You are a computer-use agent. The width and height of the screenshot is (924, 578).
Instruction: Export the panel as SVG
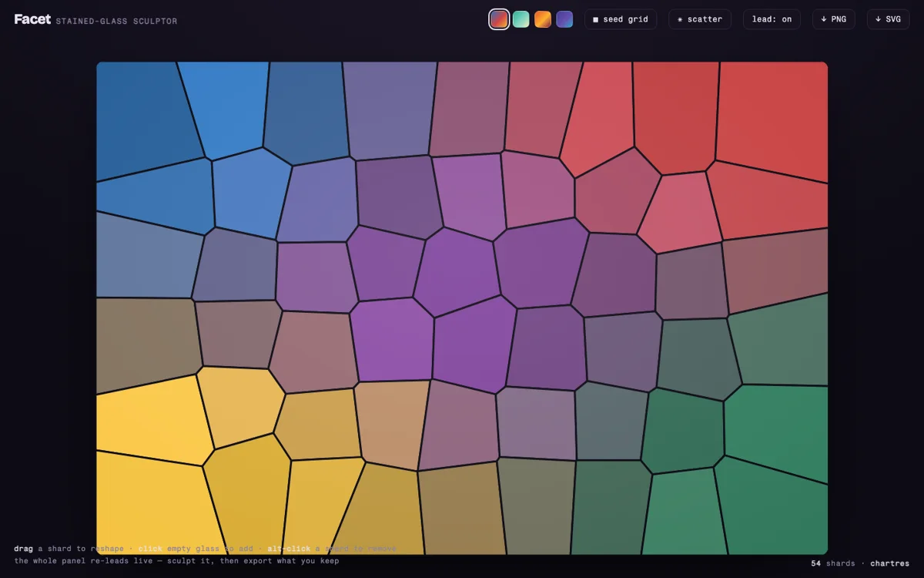[x=889, y=19]
